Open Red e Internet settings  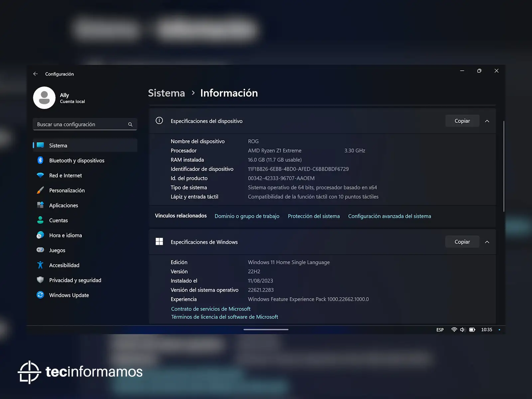click(x=65, y=176)
